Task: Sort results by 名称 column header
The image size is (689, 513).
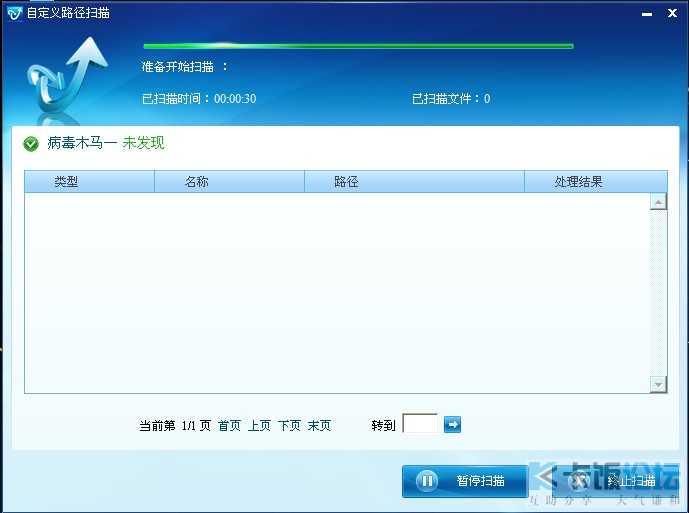Action: click(x=197, y=182)
